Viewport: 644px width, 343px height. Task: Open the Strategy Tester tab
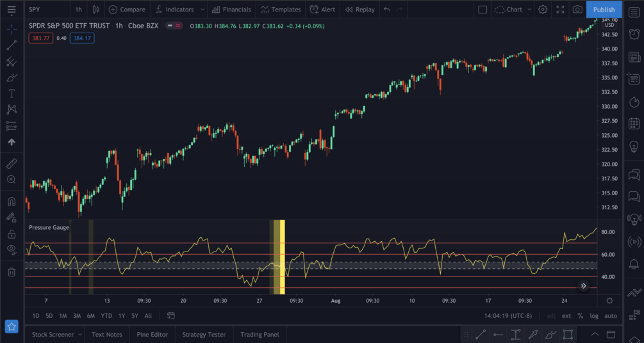[204, 335]
